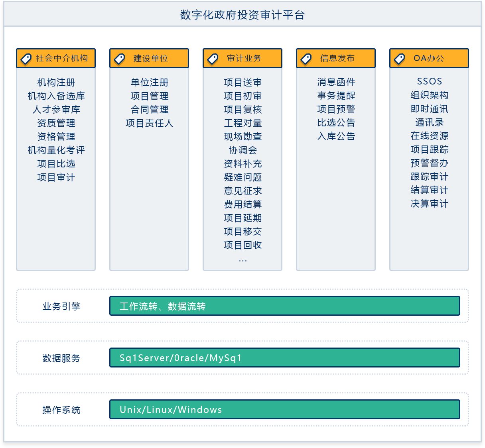
Task: Open 即时通讯 item
Action: 430,109
